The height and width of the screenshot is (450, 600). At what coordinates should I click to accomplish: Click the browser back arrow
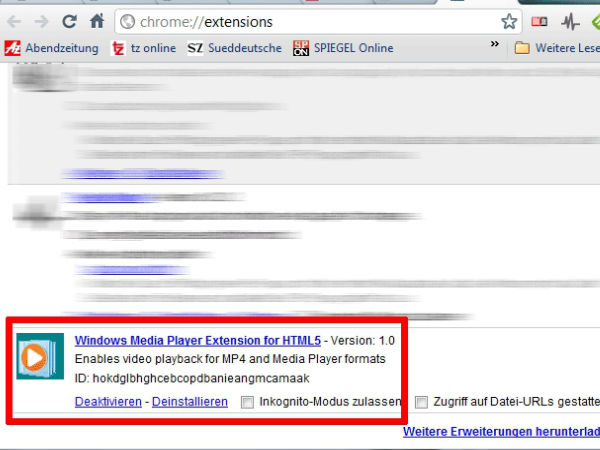point(14,20)
